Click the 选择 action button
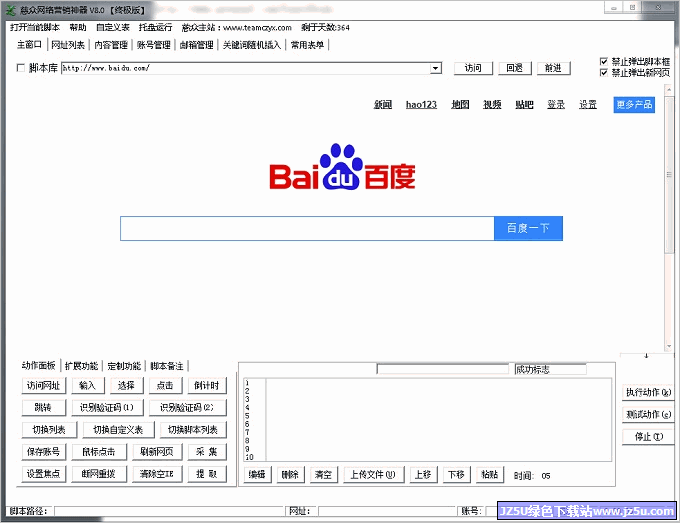 tap(126, 386)
